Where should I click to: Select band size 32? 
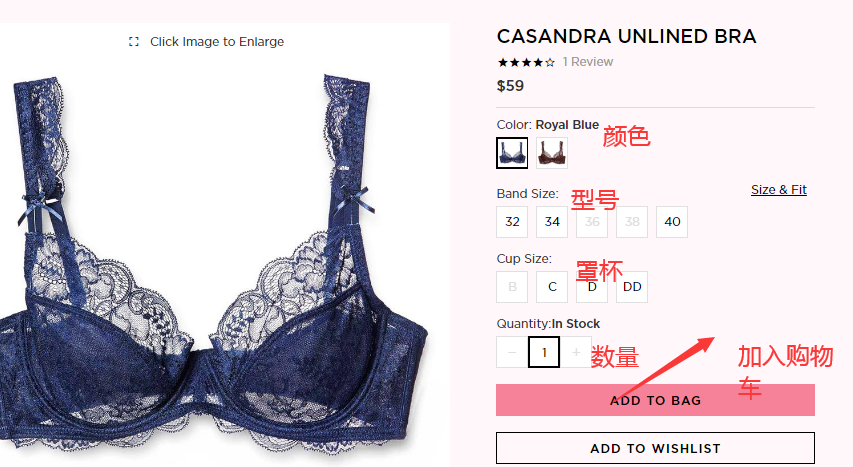click(x=512, y=222)
